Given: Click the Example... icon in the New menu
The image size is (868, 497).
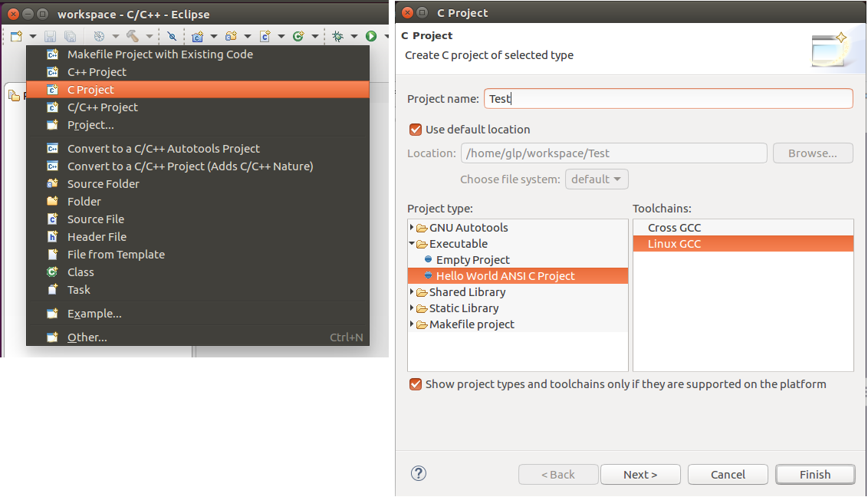Looking at the screenshot, I should point(53,313).
